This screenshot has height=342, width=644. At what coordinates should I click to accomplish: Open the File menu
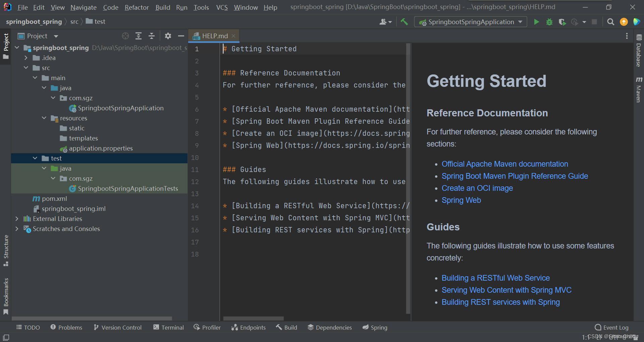22,7
